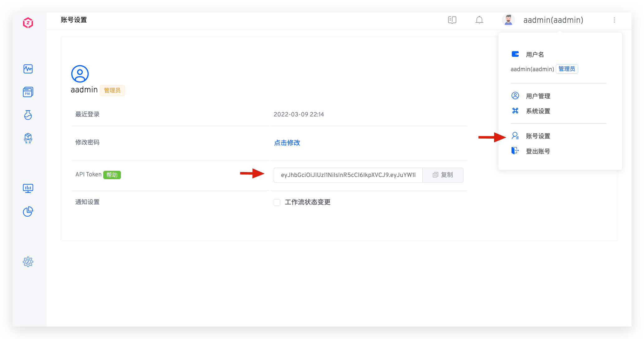Select the flask testing sidebar icon

[x=28, y=115]
